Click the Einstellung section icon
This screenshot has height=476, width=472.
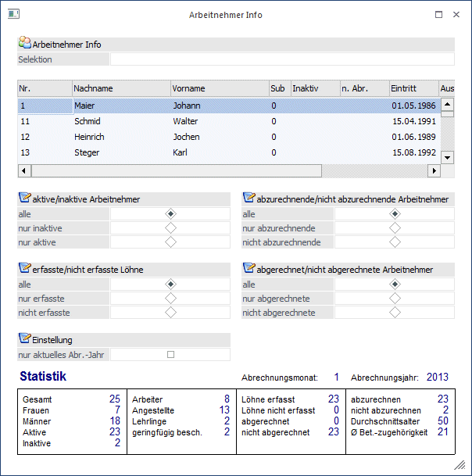24,339
